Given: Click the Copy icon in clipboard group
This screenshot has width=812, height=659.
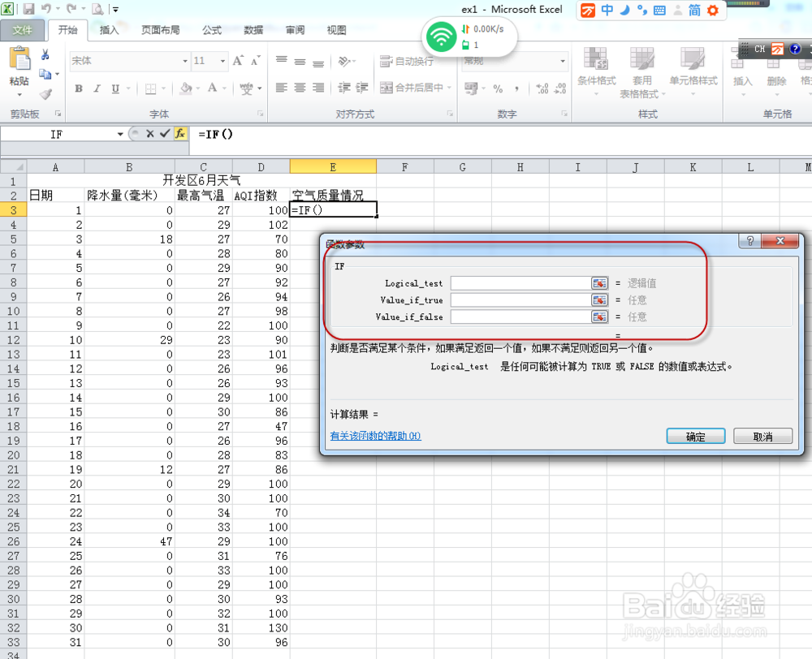Looking at the screenshot, I should [45, 75].
